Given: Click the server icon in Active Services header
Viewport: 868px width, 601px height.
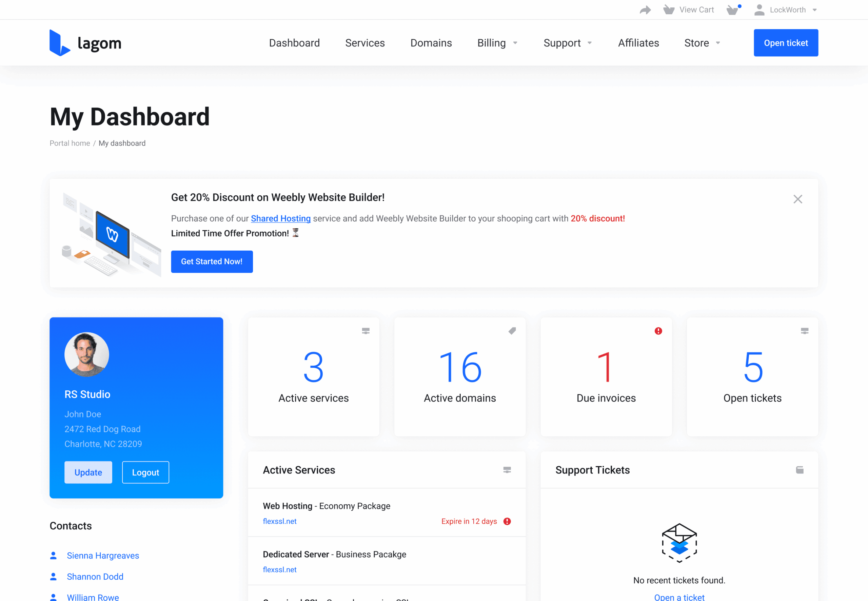Looking at the screenshot, I should point(507,470).
